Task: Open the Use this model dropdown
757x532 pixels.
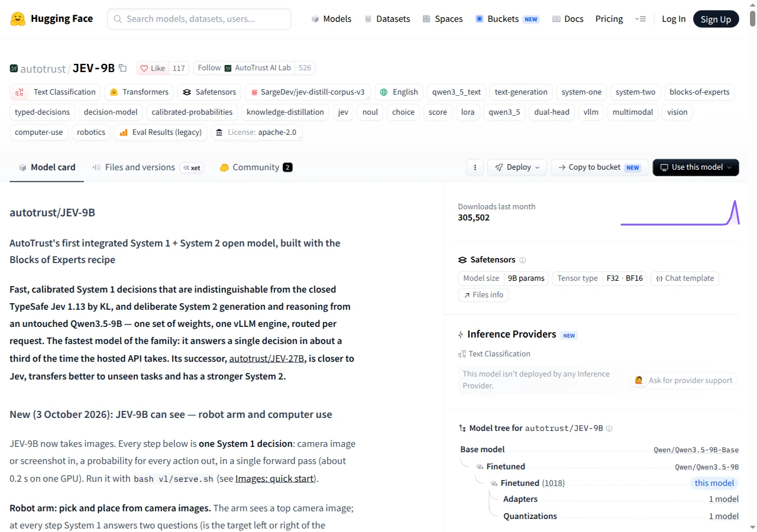Action: click(x=695, y=167)
